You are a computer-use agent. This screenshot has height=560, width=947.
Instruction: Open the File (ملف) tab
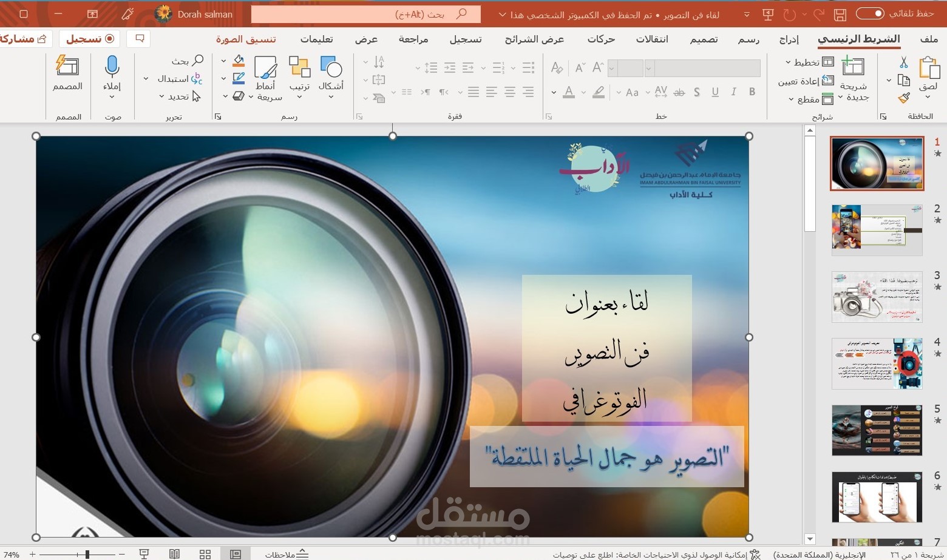click(929, 39)
